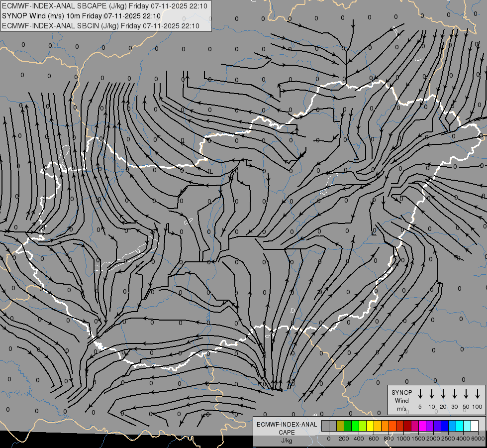Image resolution: width=487 pixels, height=448 pixels.
Task: Click the SYNOP Wind 10m title line
Action: pyautogui.click(x=82, y=16)
